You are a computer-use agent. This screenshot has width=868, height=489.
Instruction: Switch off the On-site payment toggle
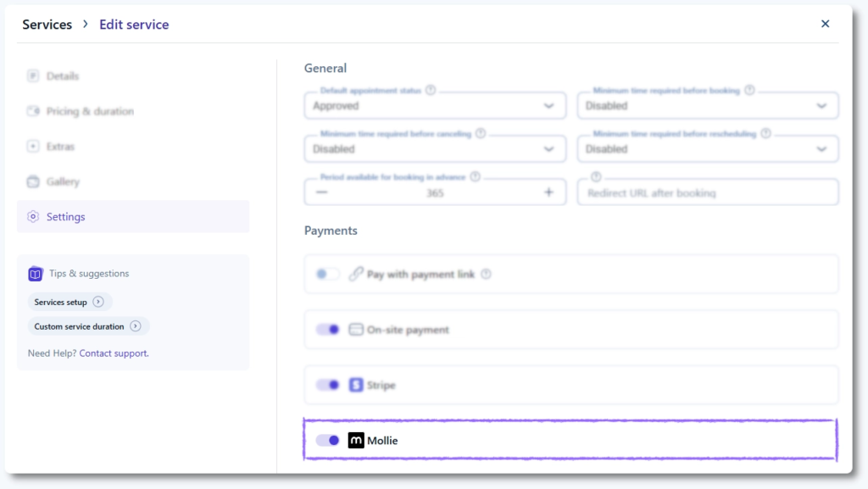pyautogui.click(x=328, y=330)
